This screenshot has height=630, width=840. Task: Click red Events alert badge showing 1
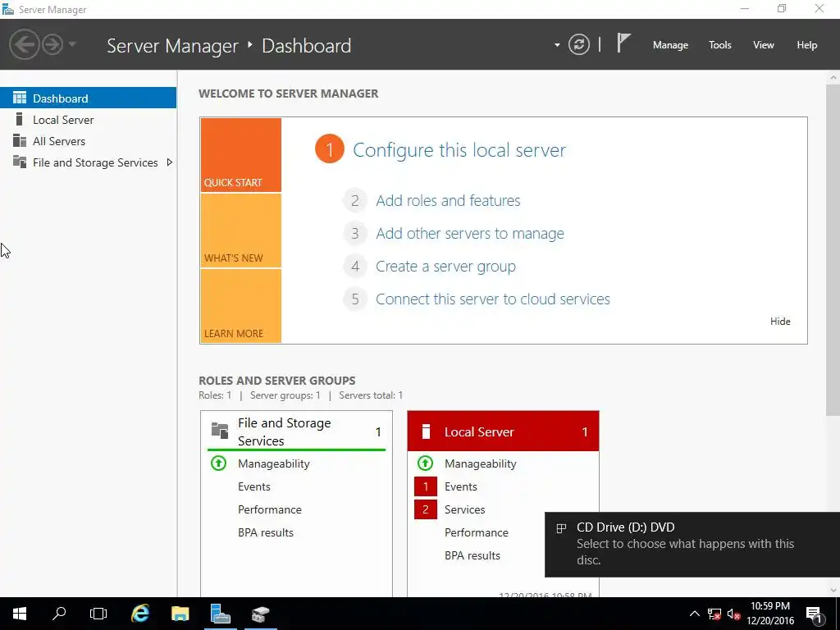tap(426, 486)
